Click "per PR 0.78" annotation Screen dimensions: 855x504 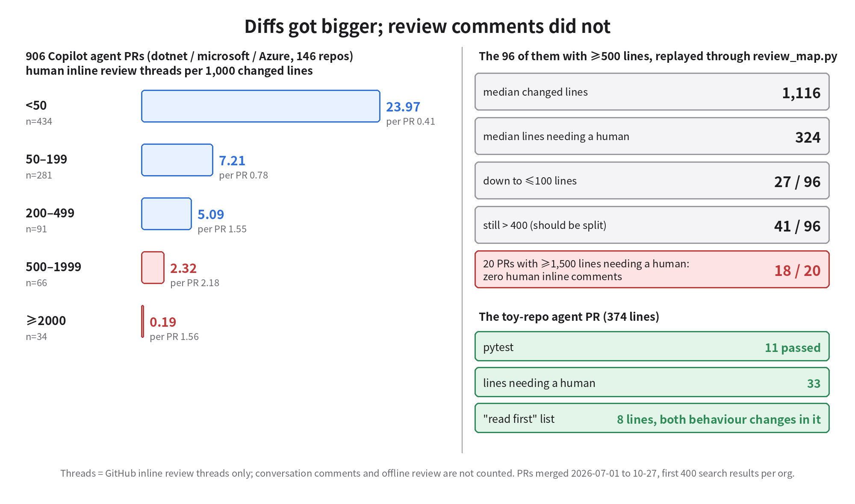coord(243,175)
